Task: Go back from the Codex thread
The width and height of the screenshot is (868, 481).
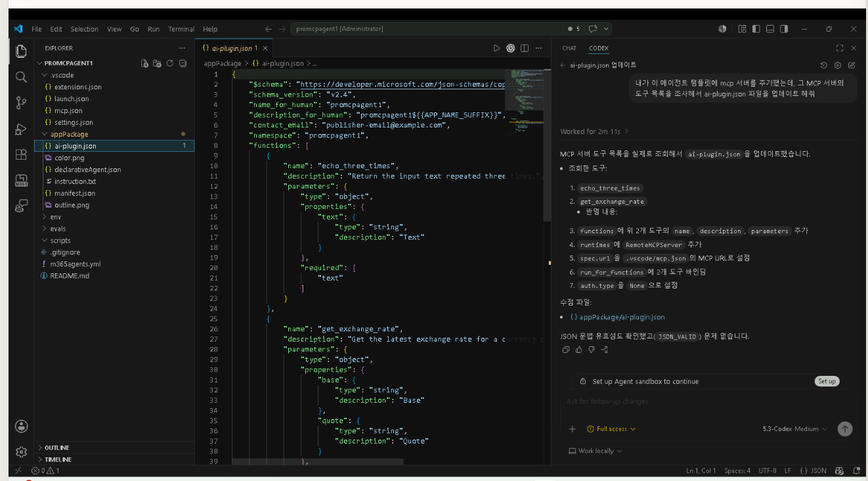Action: tap(563, 65)
